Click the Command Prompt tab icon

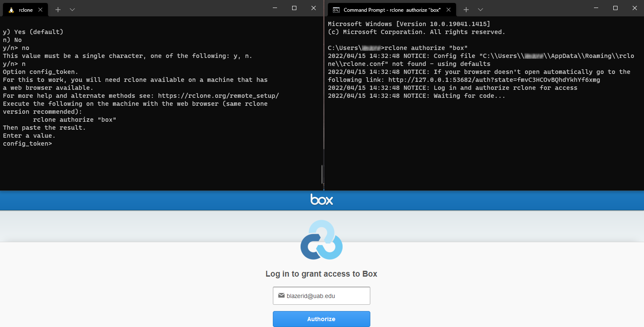coord(336,10)
